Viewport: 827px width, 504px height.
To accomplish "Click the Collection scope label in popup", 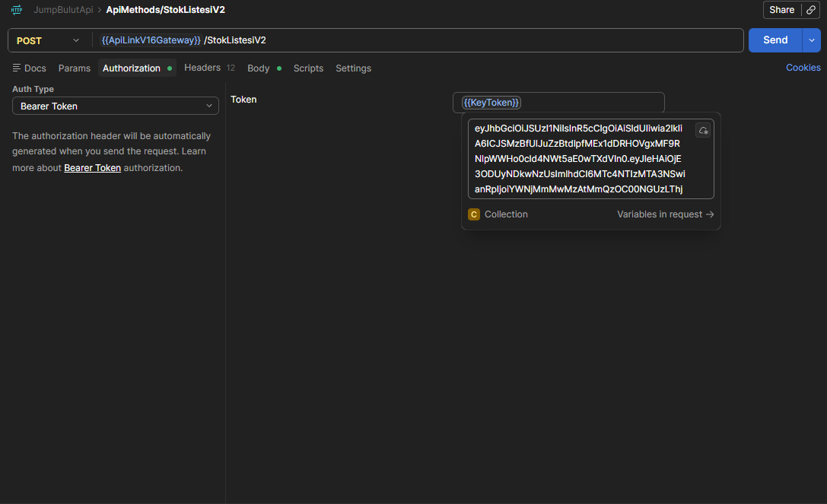I will pyautogui.click(x=506, y=214).
